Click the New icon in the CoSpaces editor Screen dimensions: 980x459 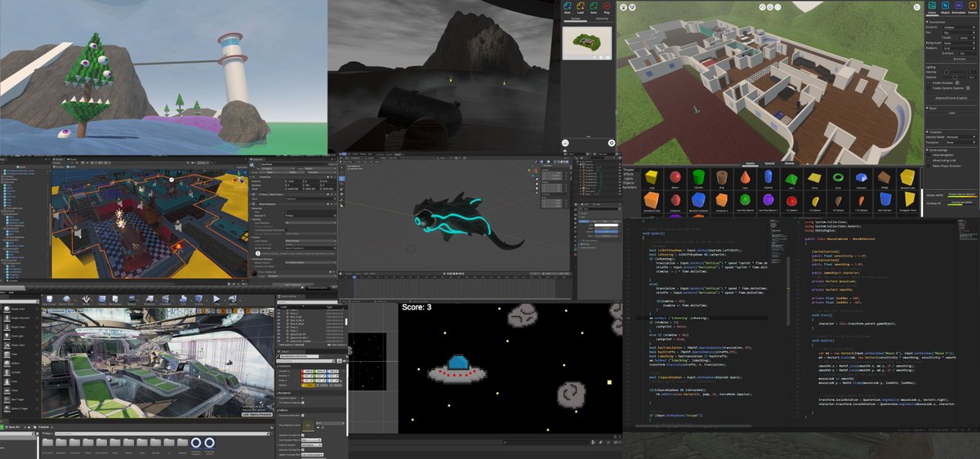pos(568,6)
